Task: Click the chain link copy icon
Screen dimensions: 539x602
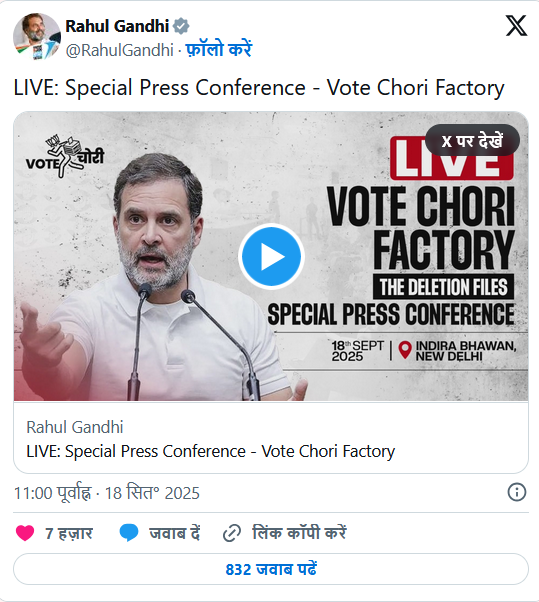Action: tap(232, 533)
